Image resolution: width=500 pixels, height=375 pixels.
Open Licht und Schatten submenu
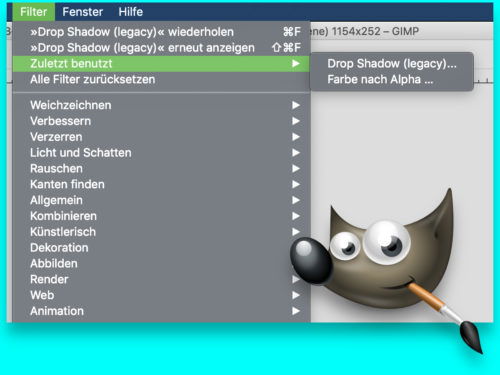(x=162, y=153)
